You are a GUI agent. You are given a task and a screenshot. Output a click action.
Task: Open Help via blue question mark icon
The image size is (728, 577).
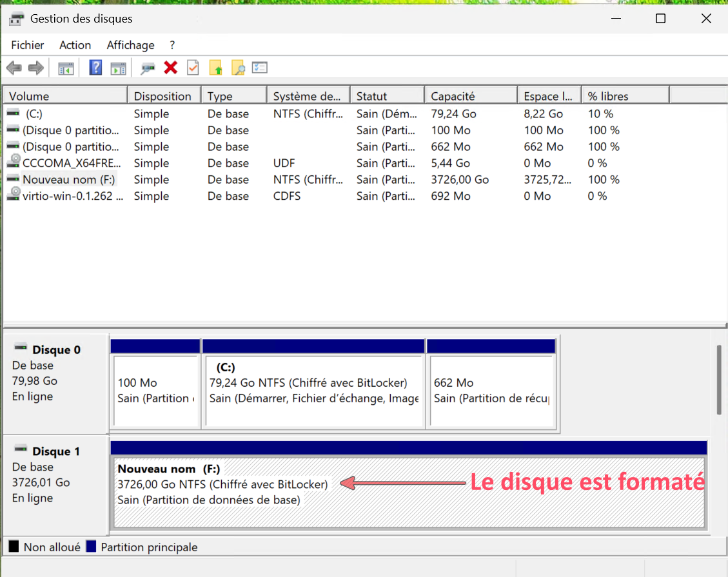95,68
